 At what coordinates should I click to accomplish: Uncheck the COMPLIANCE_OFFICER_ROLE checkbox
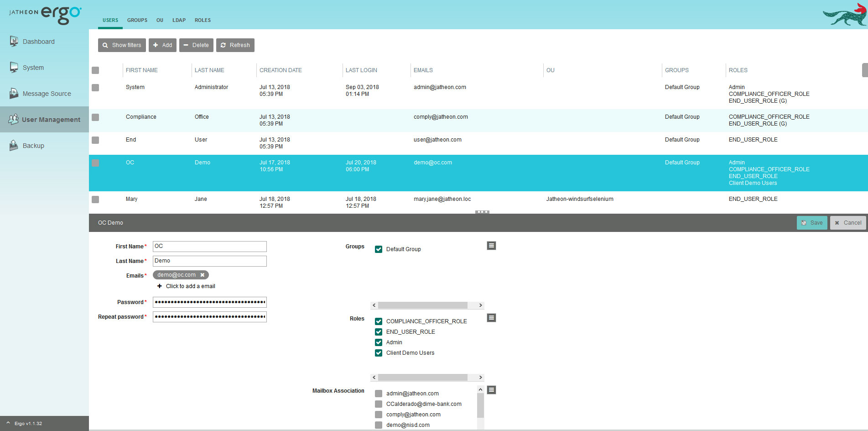379,321
